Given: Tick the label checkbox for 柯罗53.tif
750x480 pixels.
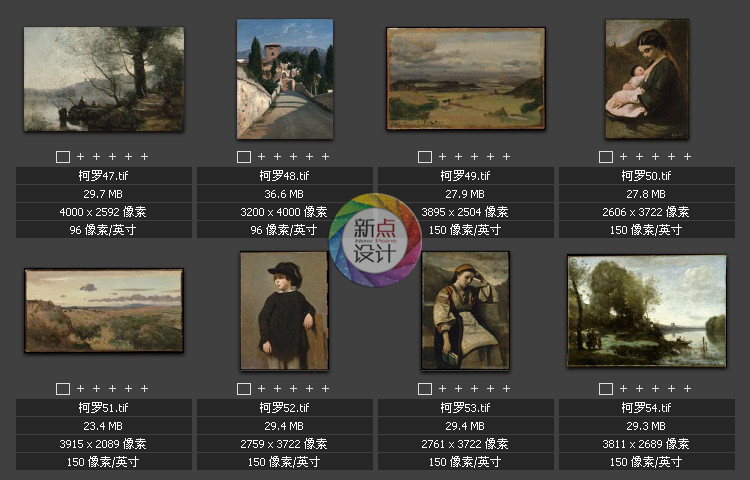Looking at the screenshot, I should click(425, 389).
